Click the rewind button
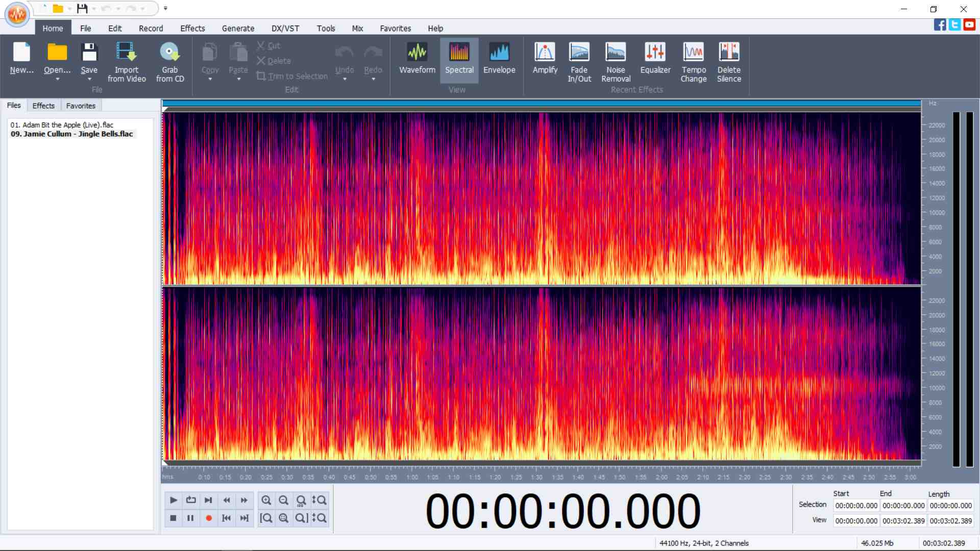Screen dimensions: 980x551 click(226, 500)
